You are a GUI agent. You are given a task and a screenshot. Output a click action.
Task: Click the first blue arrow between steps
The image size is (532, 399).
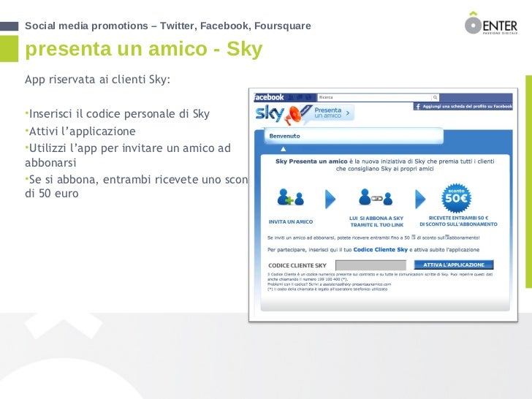(330, 199)
